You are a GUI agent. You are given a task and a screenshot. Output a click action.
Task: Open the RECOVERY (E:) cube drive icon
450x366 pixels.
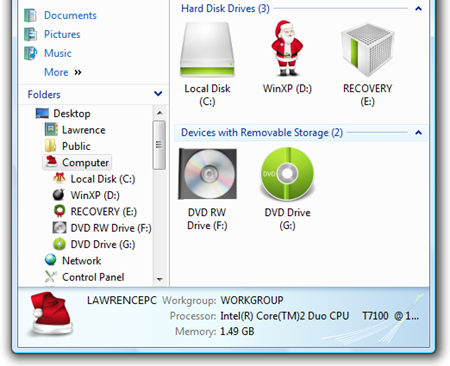pos(367,49)
